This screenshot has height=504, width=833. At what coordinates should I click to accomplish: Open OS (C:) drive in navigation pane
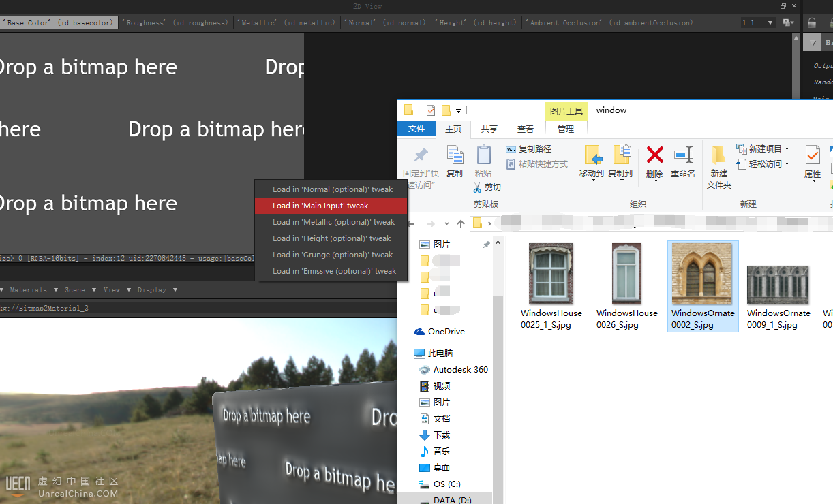coord(446,484)
